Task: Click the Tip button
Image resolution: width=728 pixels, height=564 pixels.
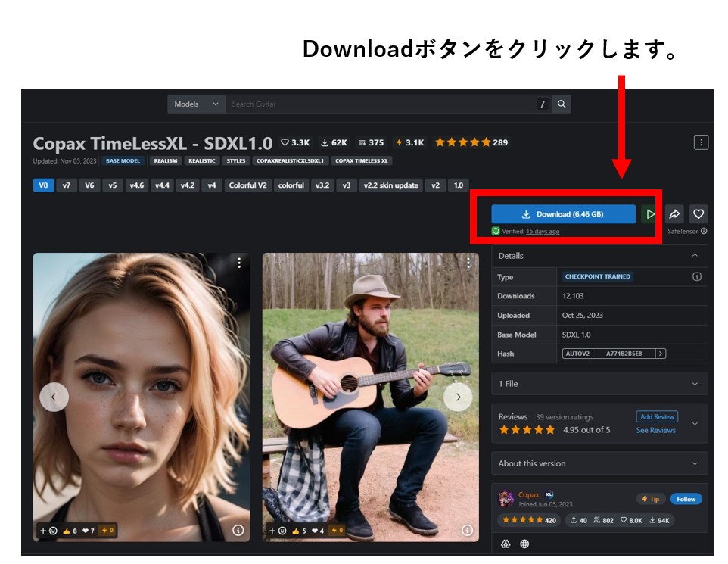Action: click(651, 499)
